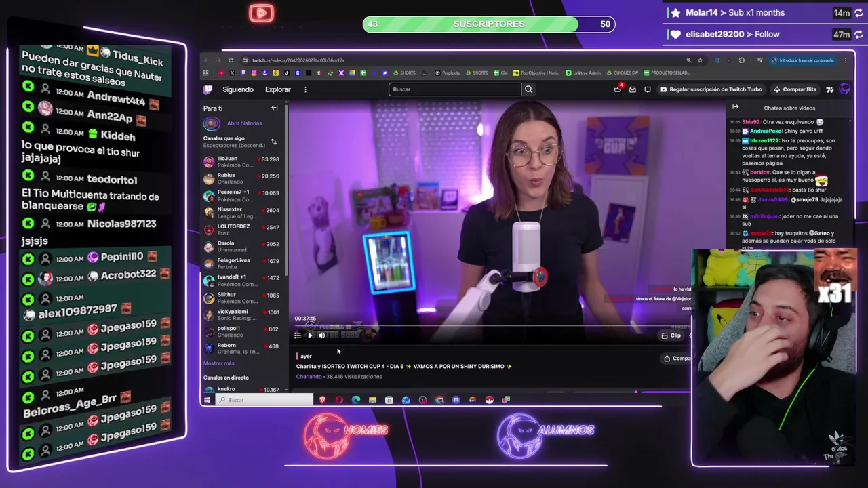Open the Twitch notifications inbox icon with red badge
Image resolution: width=868 pixels, height=488 pixels.
coord(618,89)
